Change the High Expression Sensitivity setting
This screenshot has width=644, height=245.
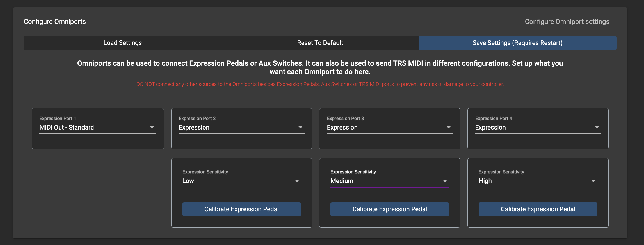pyautogui.click(x=534, y=181)
